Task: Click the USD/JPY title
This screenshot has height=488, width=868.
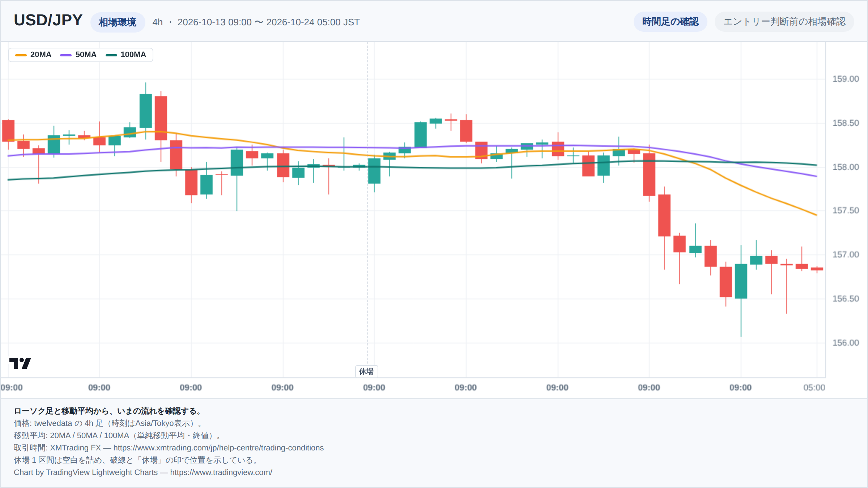Action: click(48, 20)
